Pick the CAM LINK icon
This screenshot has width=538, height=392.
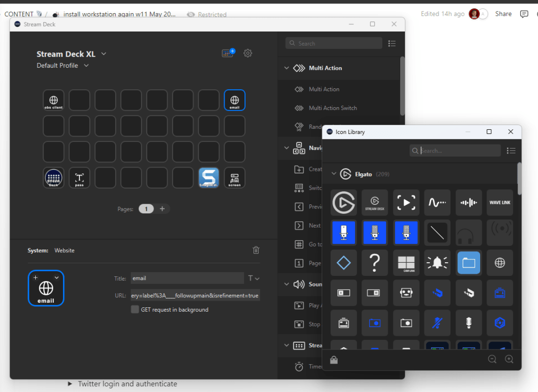click(406, 263)
